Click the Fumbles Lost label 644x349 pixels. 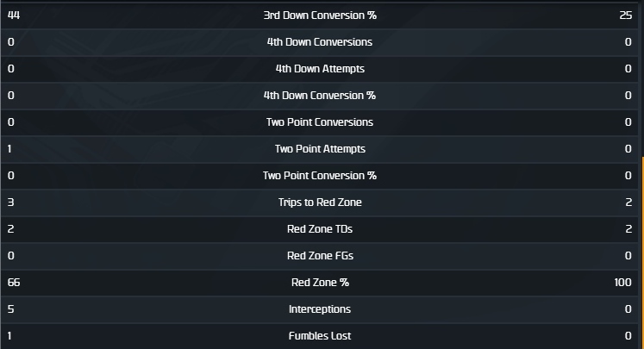tap(320, 335)
